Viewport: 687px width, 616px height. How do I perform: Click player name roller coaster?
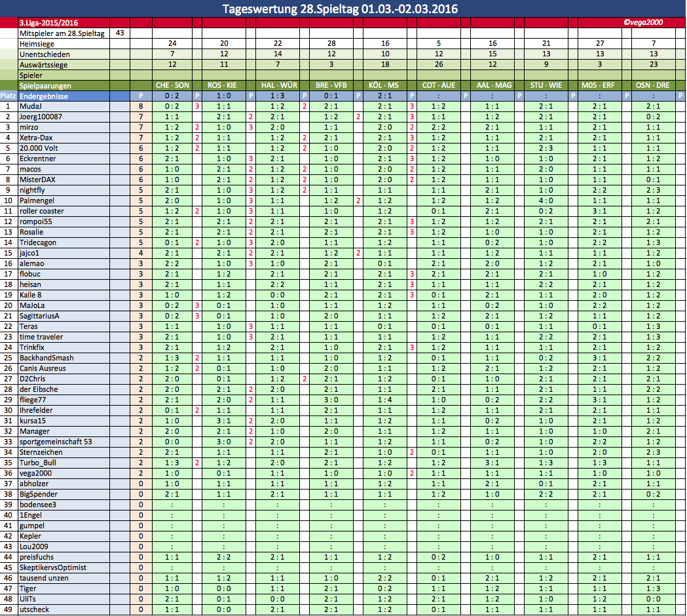click(42, 211)
